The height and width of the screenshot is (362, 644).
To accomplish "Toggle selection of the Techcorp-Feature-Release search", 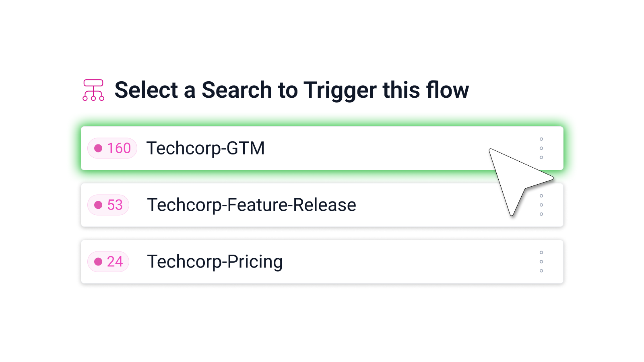I will (282, 205).
